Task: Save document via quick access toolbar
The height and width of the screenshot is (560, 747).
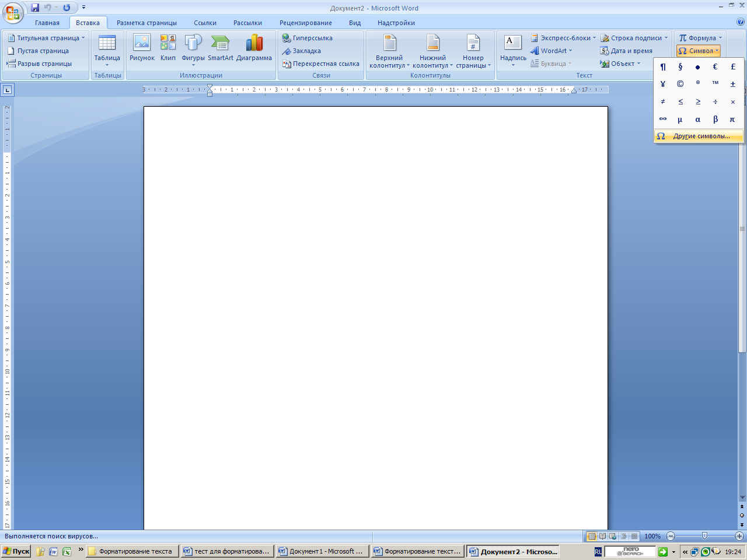Action: pyautogui.click(x=35, y=8)
